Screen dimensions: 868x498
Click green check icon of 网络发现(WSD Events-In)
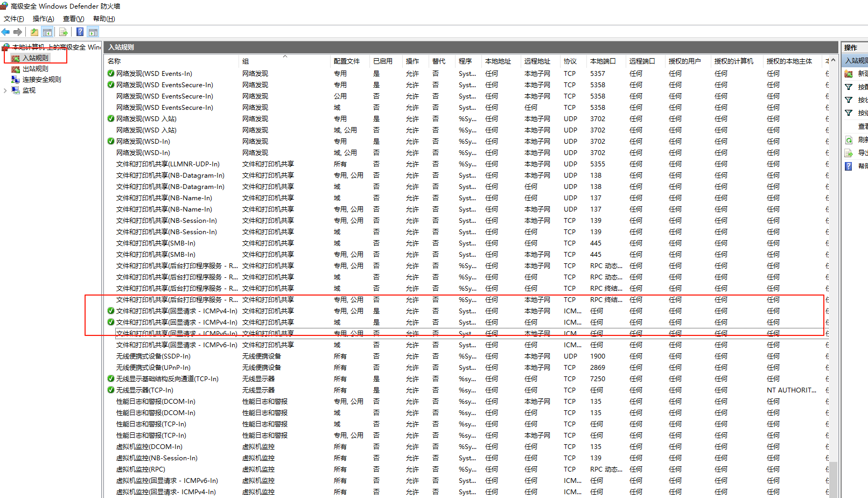[x=111, y=74]
